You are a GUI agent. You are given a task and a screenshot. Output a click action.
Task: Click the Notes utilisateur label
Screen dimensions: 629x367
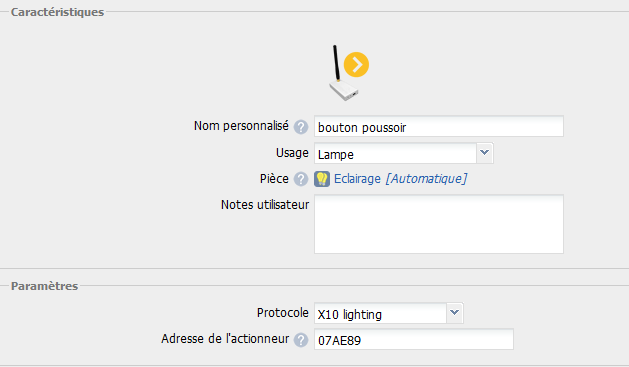[265, 205]
